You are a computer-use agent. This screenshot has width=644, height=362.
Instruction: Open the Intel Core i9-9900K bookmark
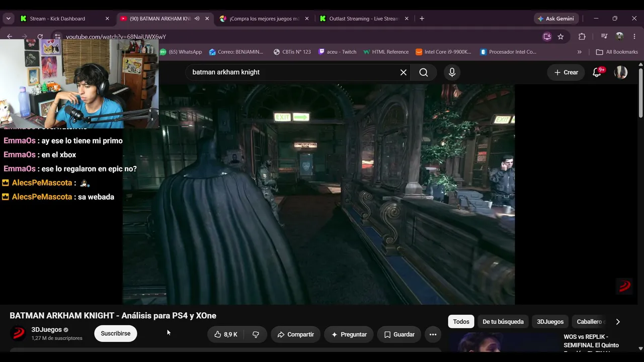[443, 52]
